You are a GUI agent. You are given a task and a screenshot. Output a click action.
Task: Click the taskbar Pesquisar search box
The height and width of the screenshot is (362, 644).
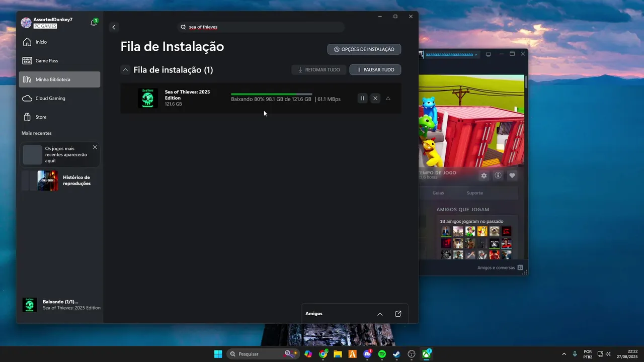[x=264, y=354]
